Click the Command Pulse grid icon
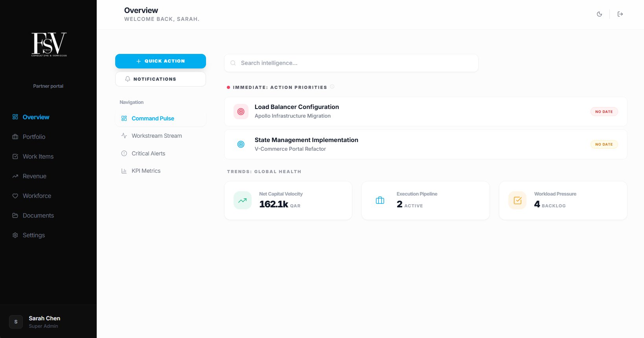644x338 pixels. pyautogui.click(x=124, y=118)
